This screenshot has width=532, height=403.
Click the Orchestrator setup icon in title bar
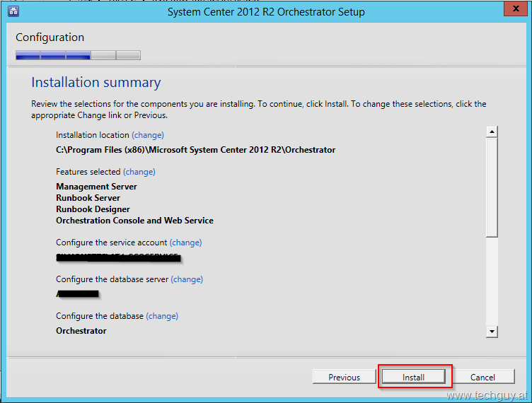tap(13, 11)
